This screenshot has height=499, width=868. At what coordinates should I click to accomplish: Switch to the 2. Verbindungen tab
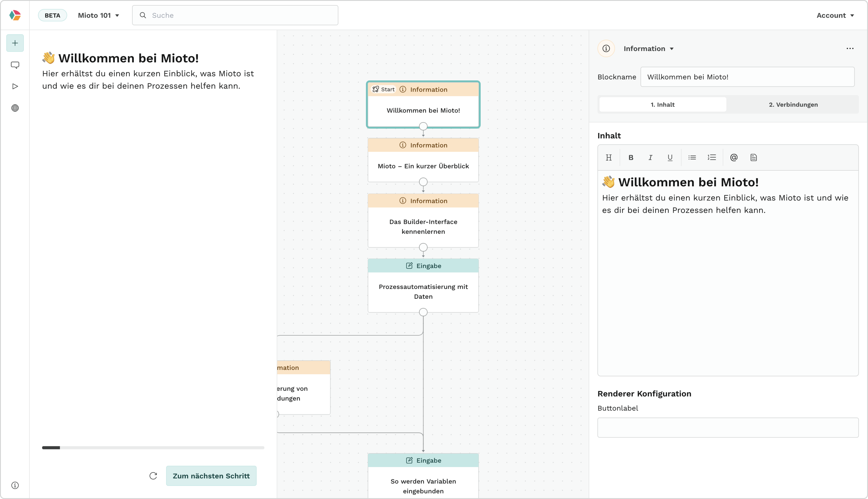(793, 105)
